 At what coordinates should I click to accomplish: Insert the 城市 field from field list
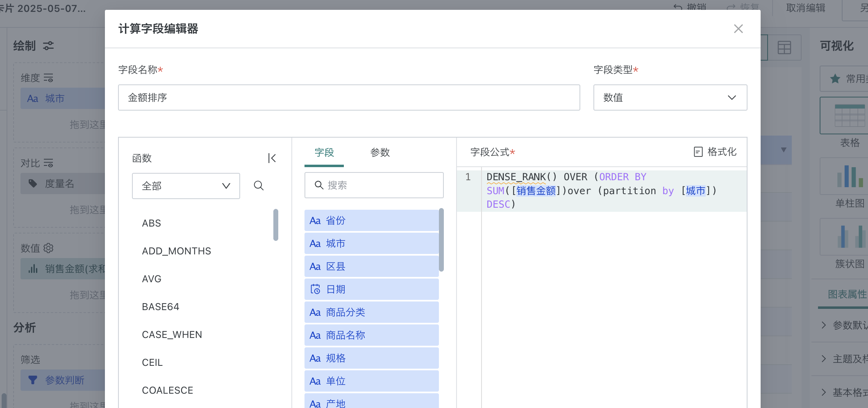[x=371, y=243]
